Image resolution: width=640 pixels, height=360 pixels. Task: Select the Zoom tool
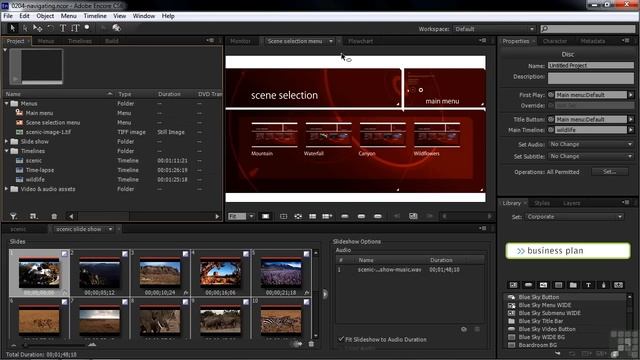[87, 27]
